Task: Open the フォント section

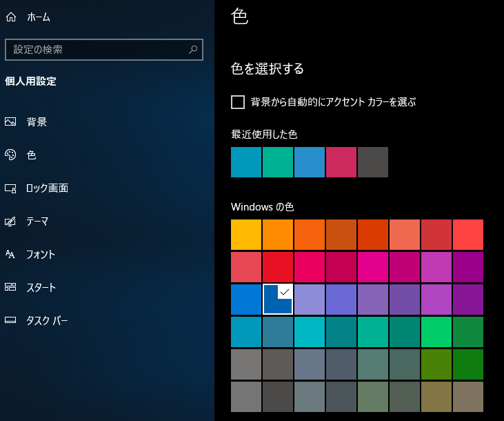Action: tap(41, 255)
